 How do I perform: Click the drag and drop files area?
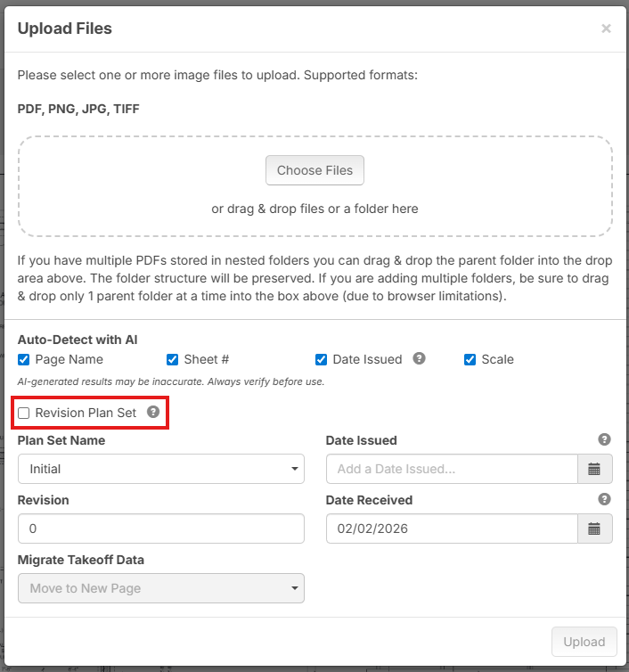[x=314, y=209]
